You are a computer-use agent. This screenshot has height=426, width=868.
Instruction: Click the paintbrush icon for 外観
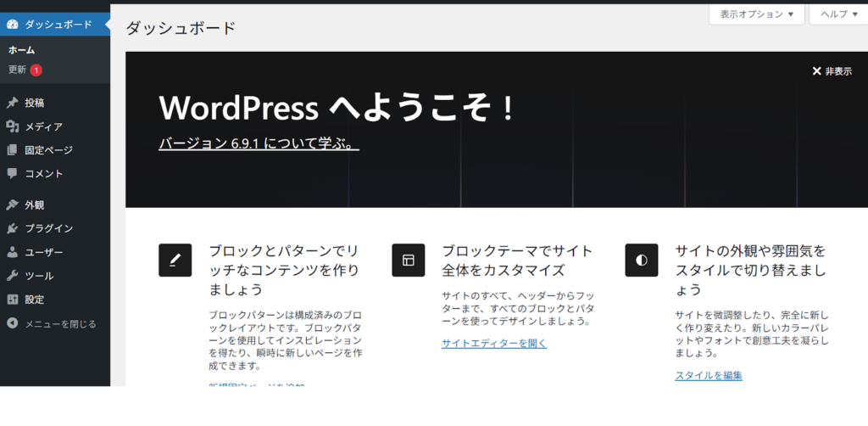(x=12, y=205)
